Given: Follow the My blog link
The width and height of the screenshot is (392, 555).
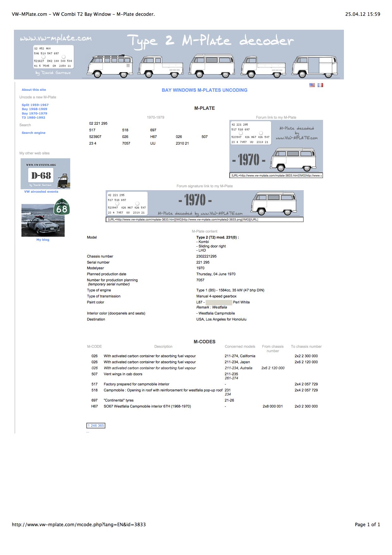Looking at the screenshot, I should click(43, 240).
